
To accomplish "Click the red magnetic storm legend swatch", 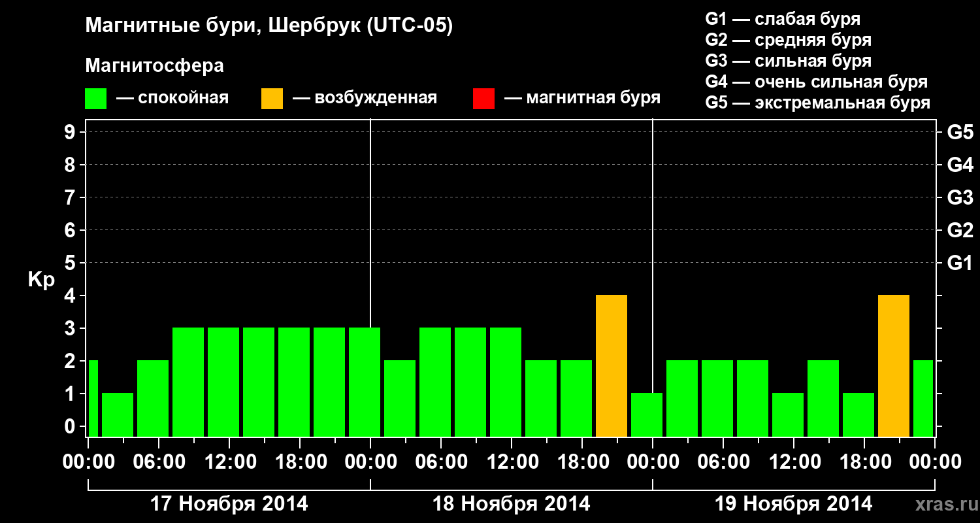I will (x=484, y=99).
